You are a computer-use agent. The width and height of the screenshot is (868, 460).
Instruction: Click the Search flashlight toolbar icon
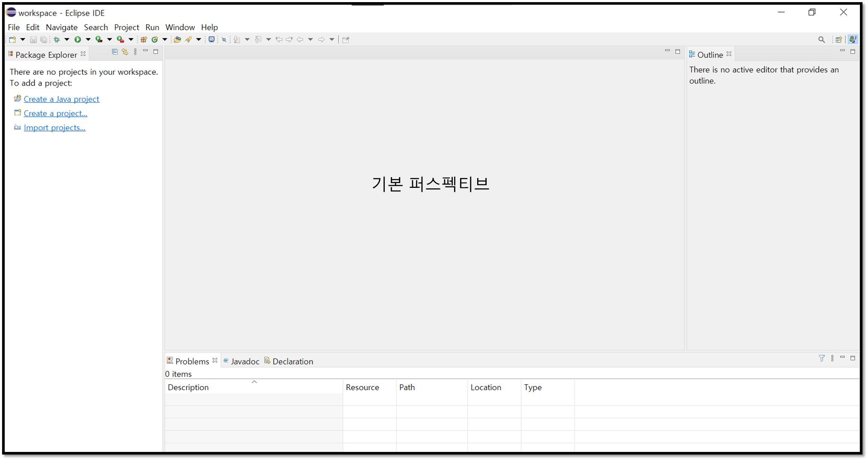(x=189, y=40)
